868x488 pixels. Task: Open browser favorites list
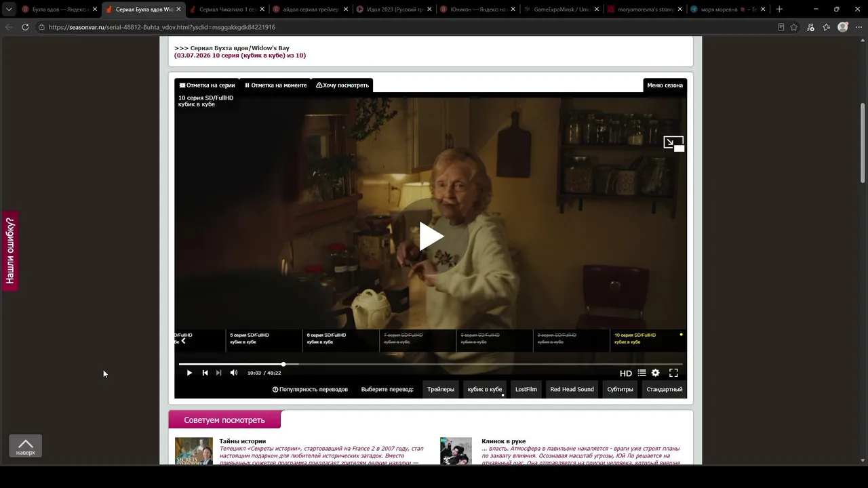826,27
